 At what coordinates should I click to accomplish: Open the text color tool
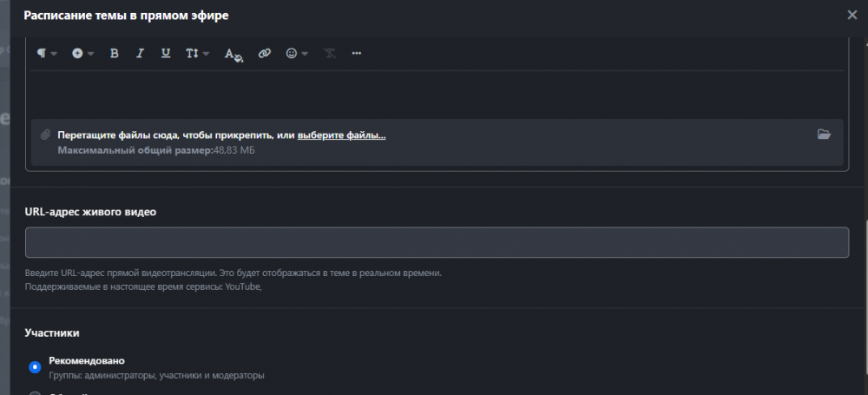[x=233, y=54]
